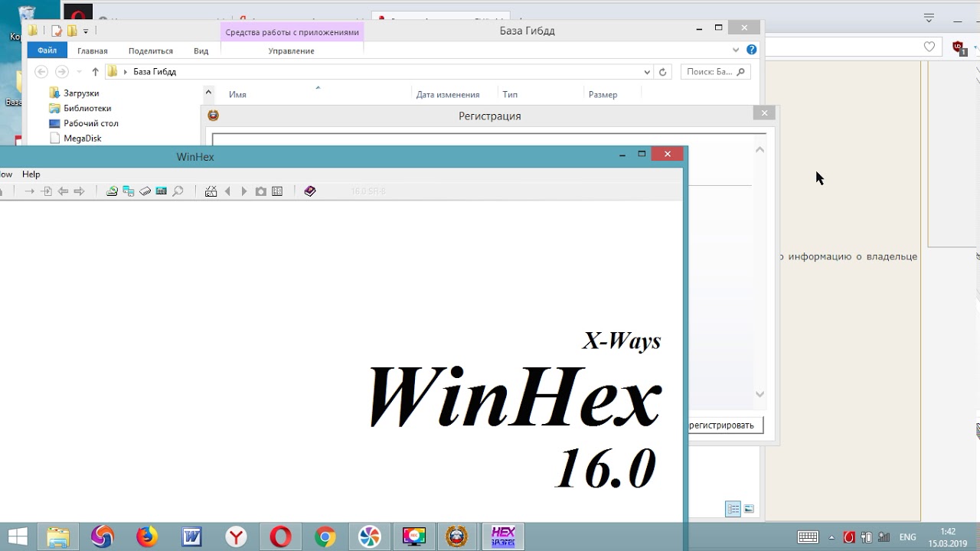Image resolution: width=980 pixels, height=551 pixels.
Task: Open the Поделиться ribbon tab in Explorer
Action: pos(151,51)
